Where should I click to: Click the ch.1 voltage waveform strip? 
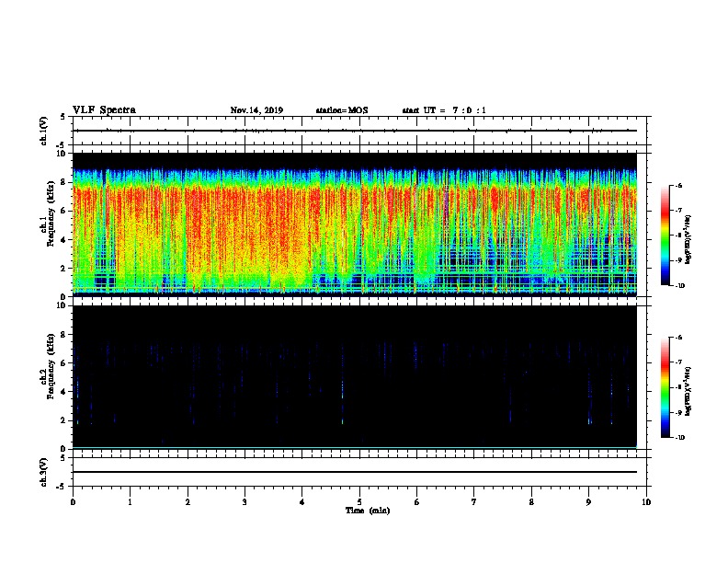[359, 131]
